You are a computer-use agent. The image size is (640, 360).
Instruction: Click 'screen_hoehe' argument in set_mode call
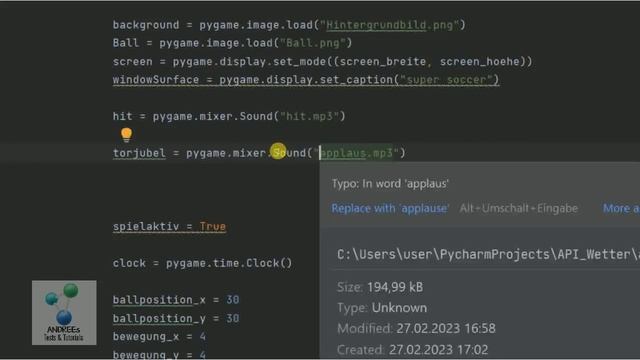480,62
